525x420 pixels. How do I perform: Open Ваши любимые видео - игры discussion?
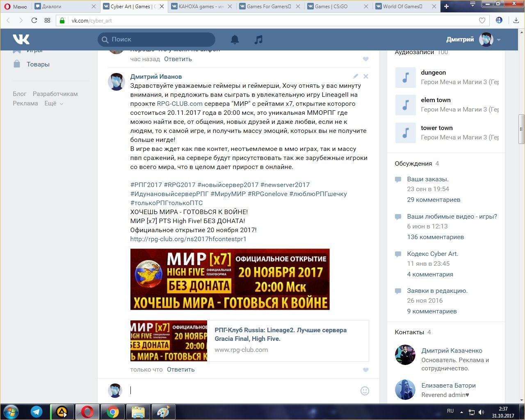point(452,217)
